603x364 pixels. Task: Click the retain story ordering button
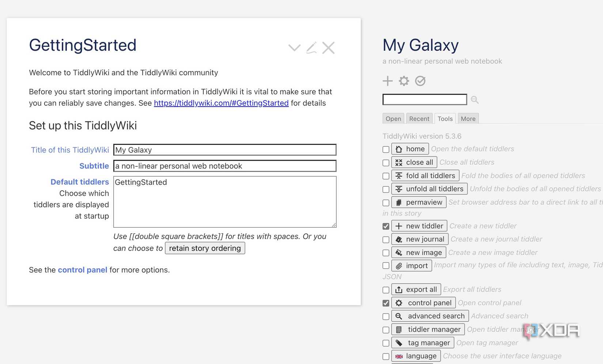click(205, 248)
